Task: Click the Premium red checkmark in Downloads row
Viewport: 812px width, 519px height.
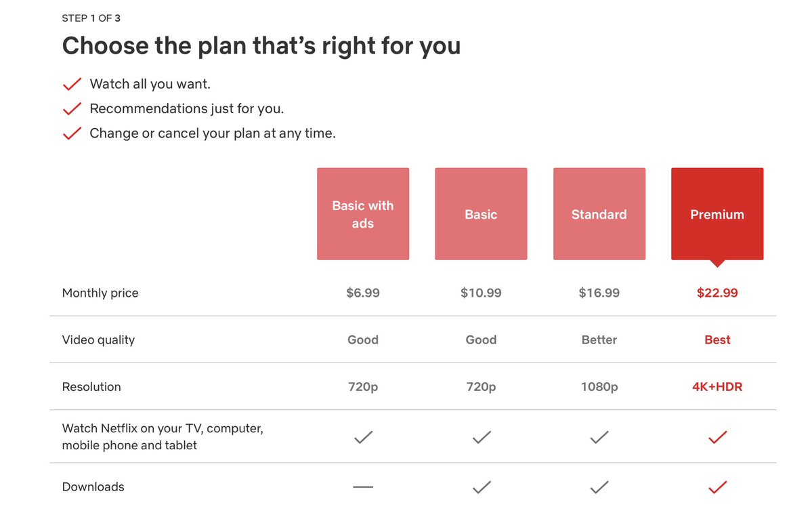Action: pyautogui.click(x=718, y=487)
